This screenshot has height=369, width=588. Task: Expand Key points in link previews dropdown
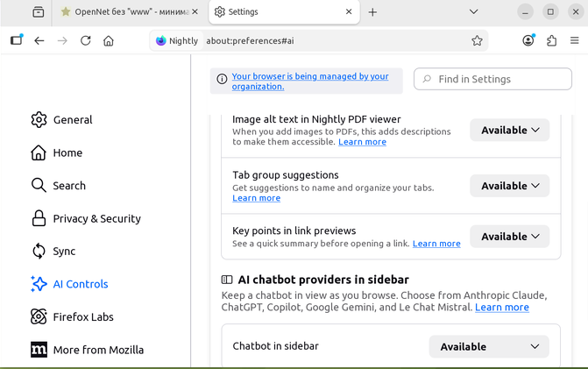point(509,237)
